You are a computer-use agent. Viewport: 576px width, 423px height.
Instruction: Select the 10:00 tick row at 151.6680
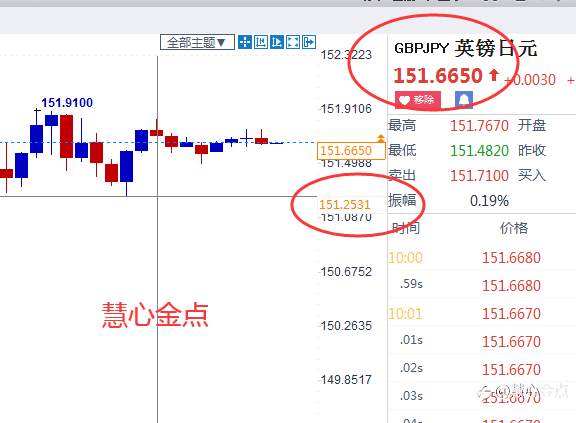pyautogui.click(x=482, y=258)
